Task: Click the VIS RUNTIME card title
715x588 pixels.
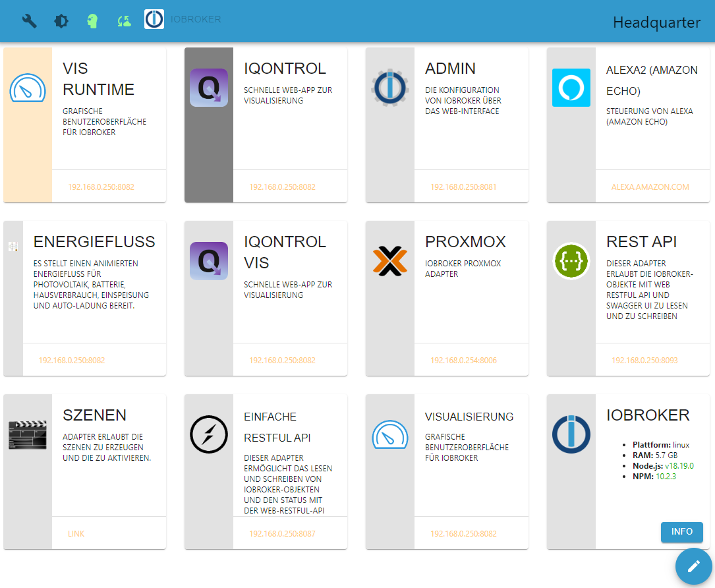Action: [98, 79]
